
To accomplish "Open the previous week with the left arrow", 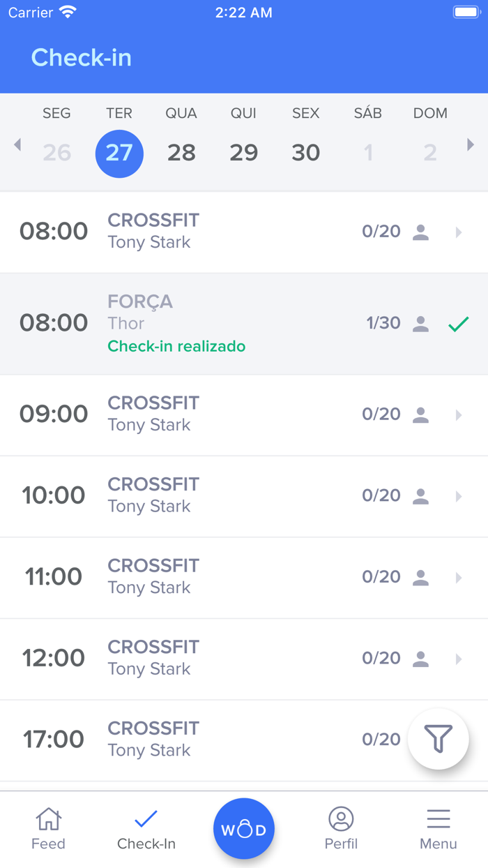I will [x=17, y=144].
